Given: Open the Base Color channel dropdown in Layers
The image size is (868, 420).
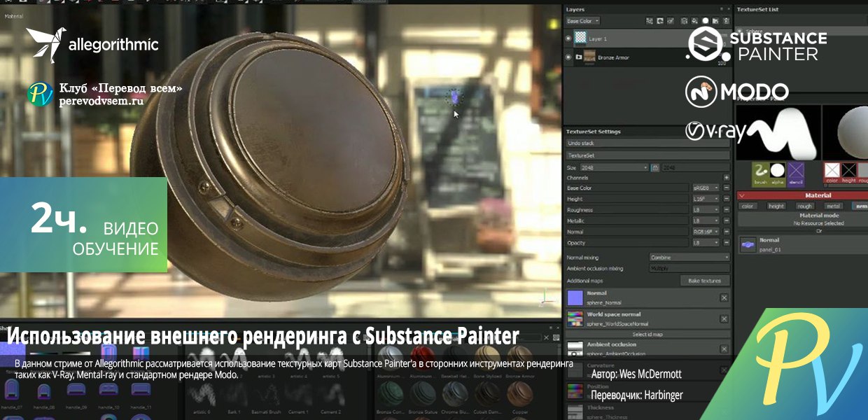Looking at the screenshot, I should click(583, 21).
